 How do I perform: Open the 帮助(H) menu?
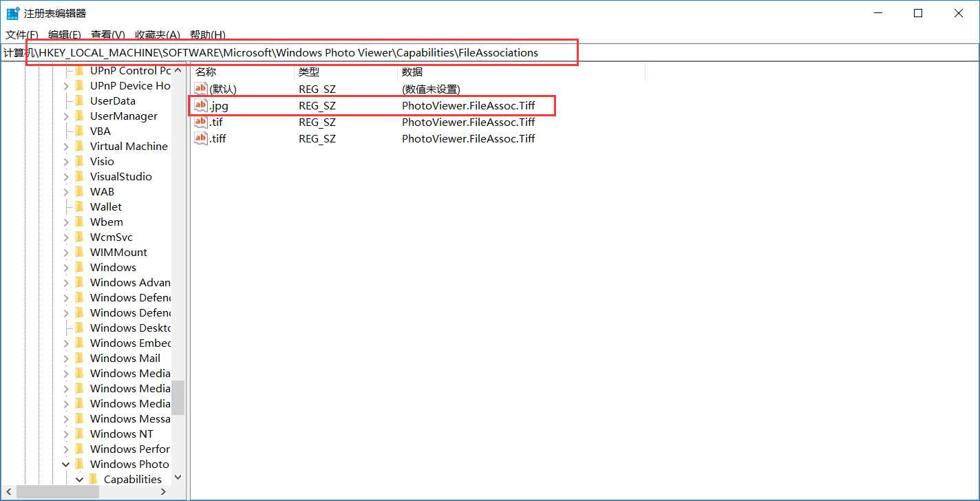tap(207, 34)
